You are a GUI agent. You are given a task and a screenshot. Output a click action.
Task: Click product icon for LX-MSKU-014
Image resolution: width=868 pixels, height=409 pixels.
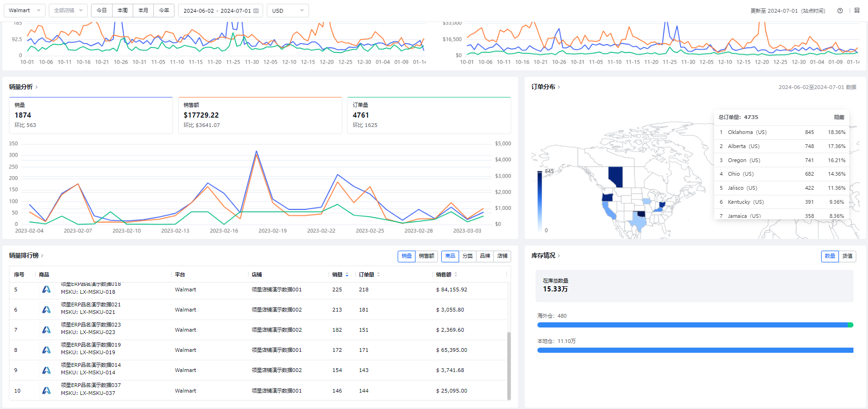coord(46,370)
